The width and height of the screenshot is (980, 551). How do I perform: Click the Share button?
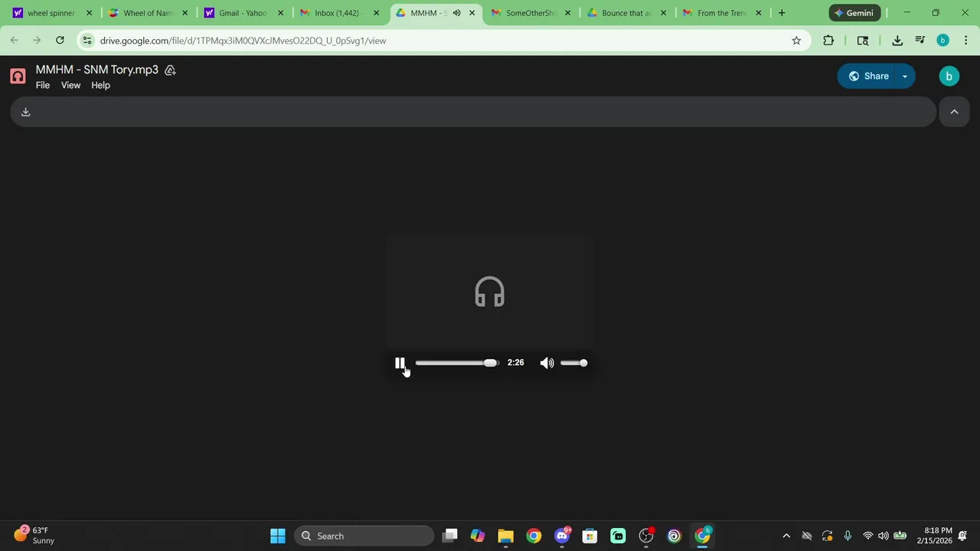coord(868,76)
